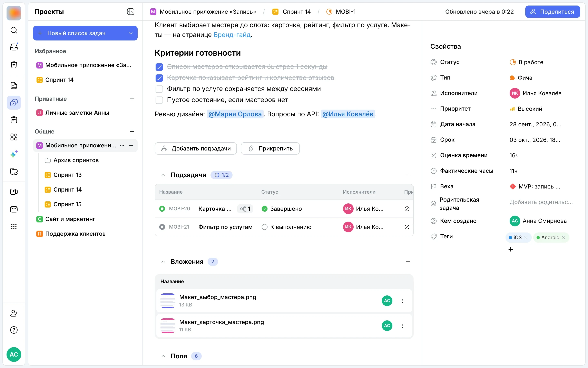Open more options for Мобильное приложение project
Screen dimensions: 588x368
(122, 146)
